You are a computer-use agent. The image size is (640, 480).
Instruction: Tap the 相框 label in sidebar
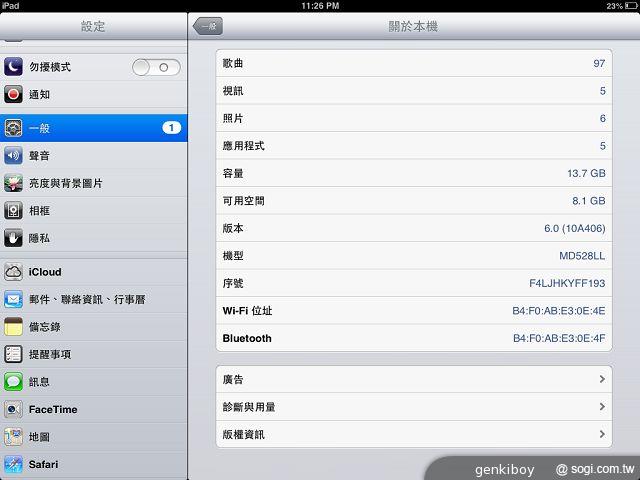pos(39,211)
